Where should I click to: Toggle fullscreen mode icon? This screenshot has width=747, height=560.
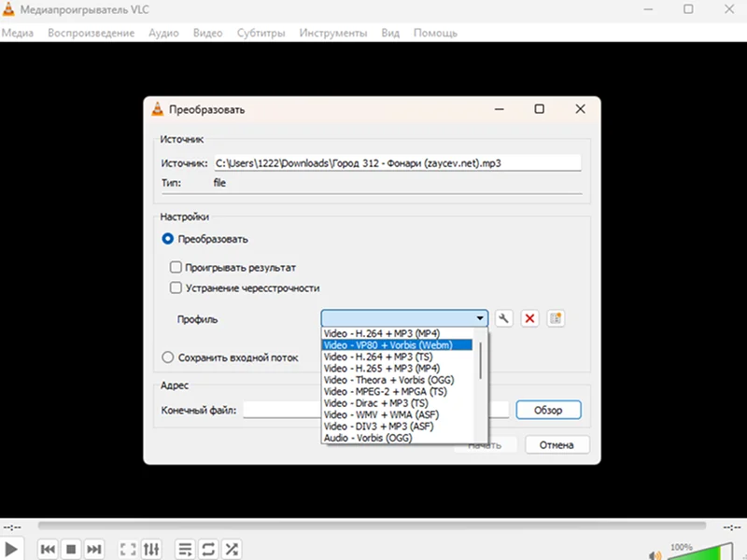[128, 549]
